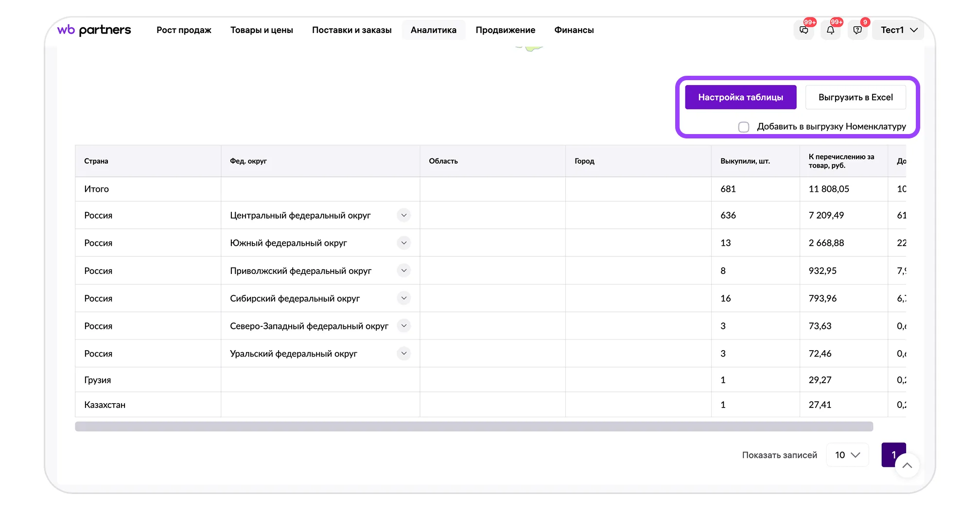The height and width of the screenshot is (510, 980).
Task: Expand Северо-Западный федеральный округ row
Action: (403, 326)
